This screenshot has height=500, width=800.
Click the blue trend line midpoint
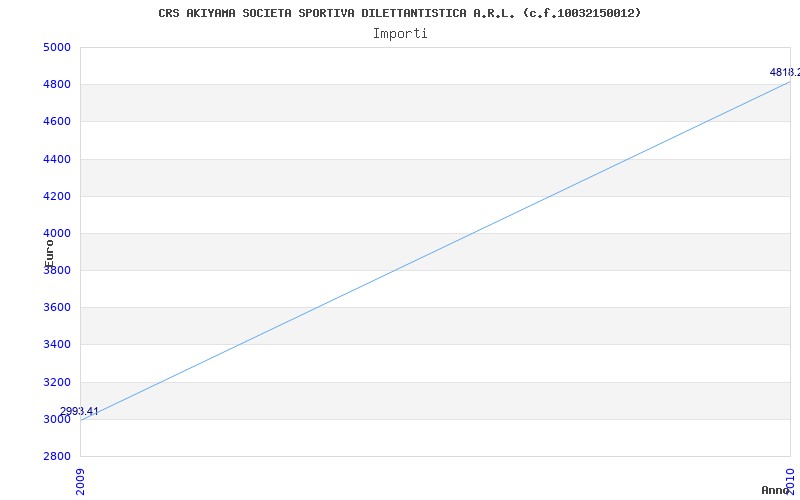point(435,251)
